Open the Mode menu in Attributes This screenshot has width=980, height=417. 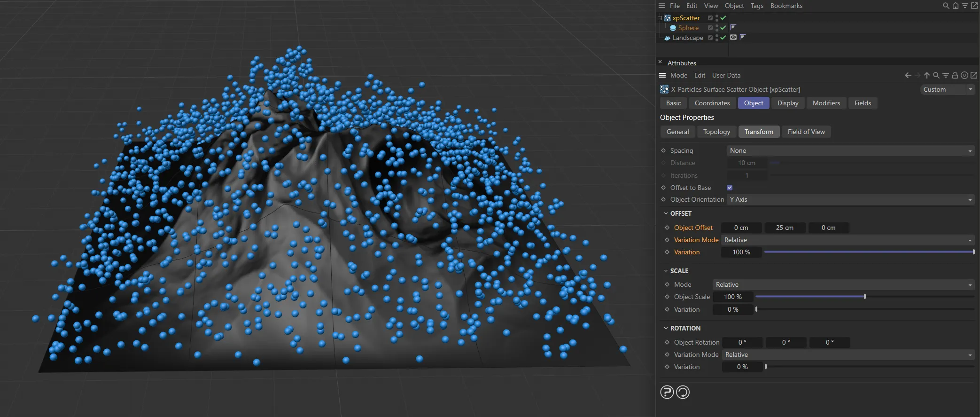[x=679, y=75]
